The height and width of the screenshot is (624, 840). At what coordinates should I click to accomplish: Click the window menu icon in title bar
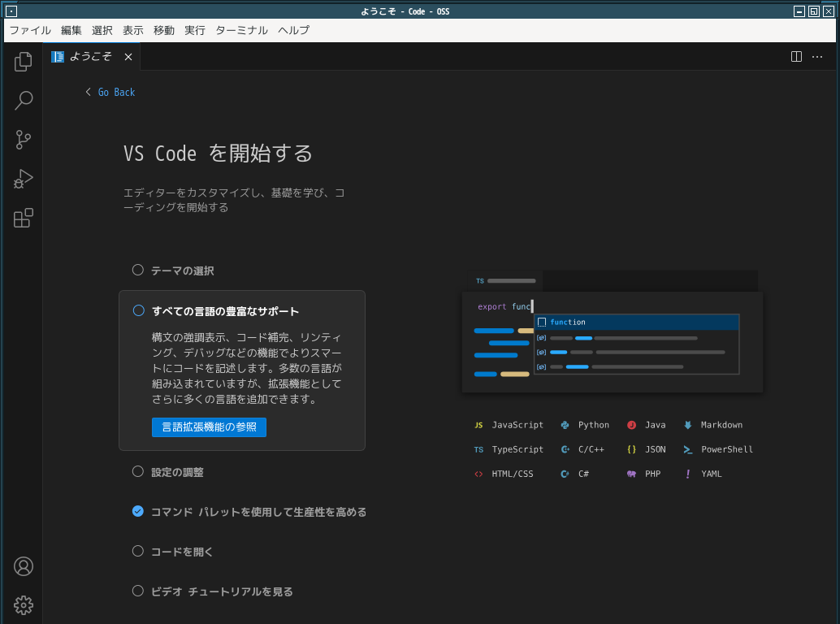(11, 11)
